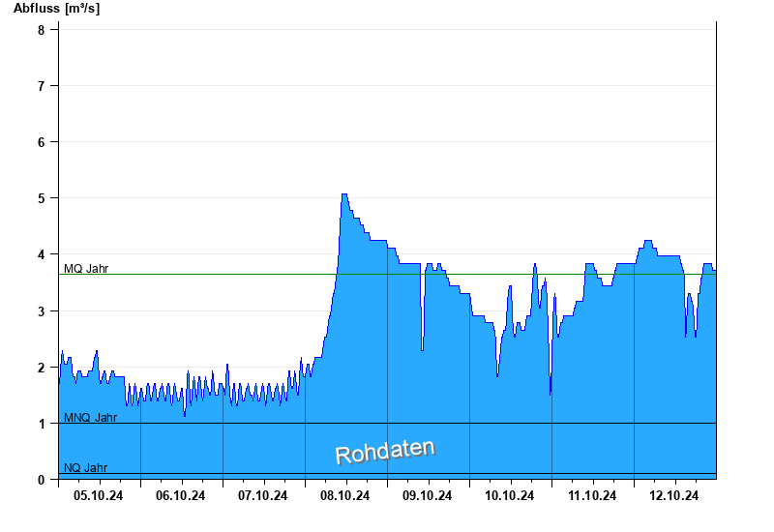Click the y-axis value 3
Screen dimensions: 774x532
41,311
